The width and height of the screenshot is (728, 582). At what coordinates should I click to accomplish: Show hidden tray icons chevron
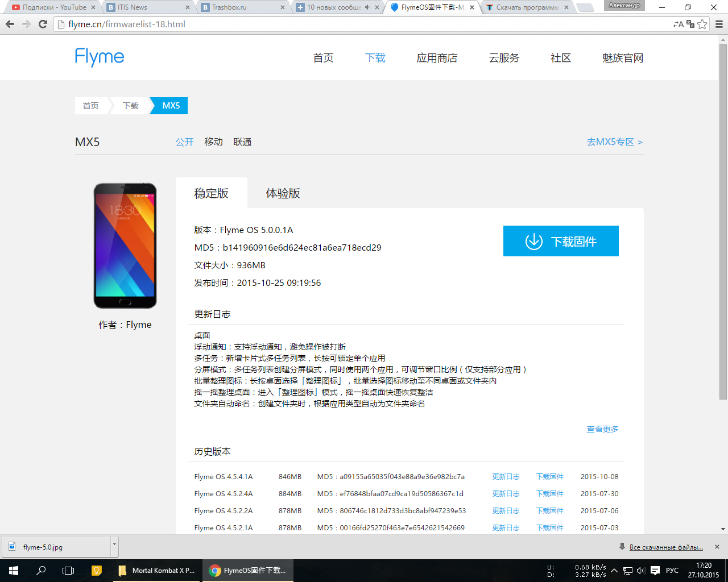[x=614, y=571]
